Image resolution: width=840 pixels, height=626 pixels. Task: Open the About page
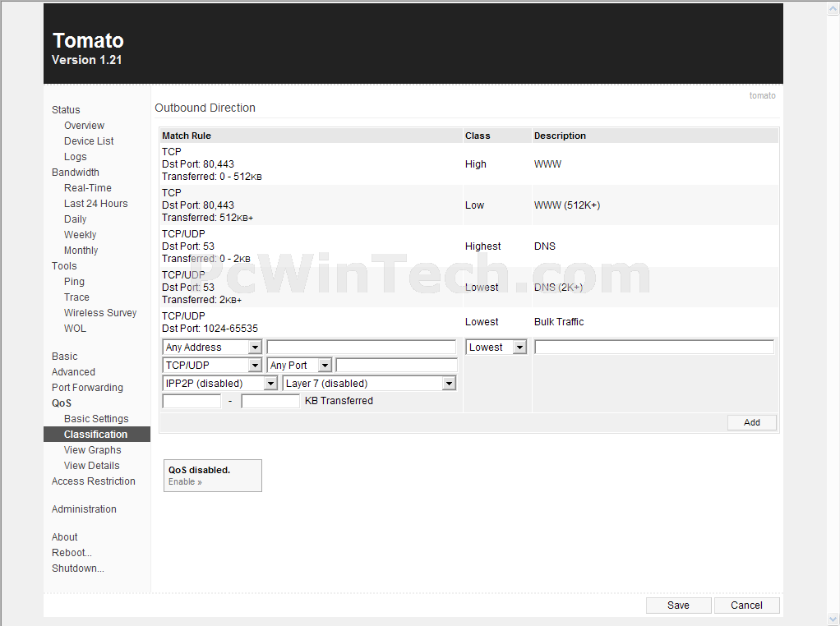(64, 537)
